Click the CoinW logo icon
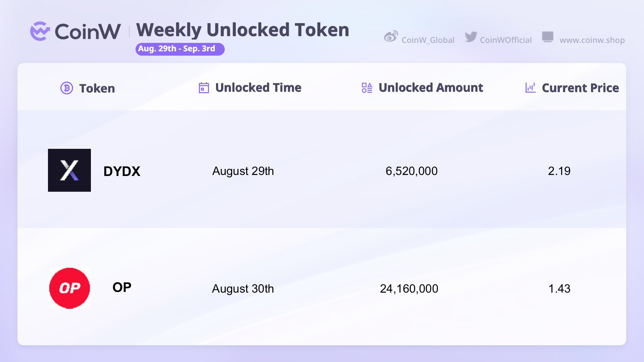This screenshot has height=362, width=644. (40, 31)
